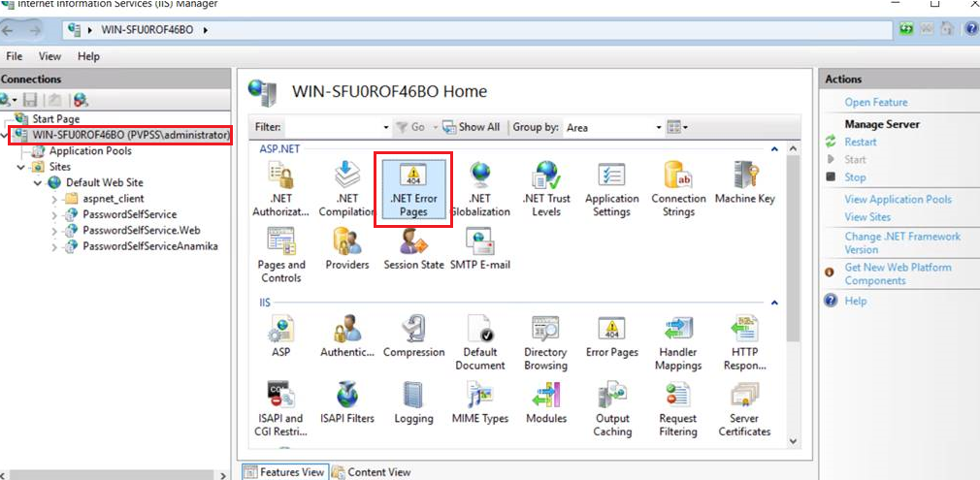Click Restart in the Actions pane
Screen dimensions: 980x480
tap(860, 142)
